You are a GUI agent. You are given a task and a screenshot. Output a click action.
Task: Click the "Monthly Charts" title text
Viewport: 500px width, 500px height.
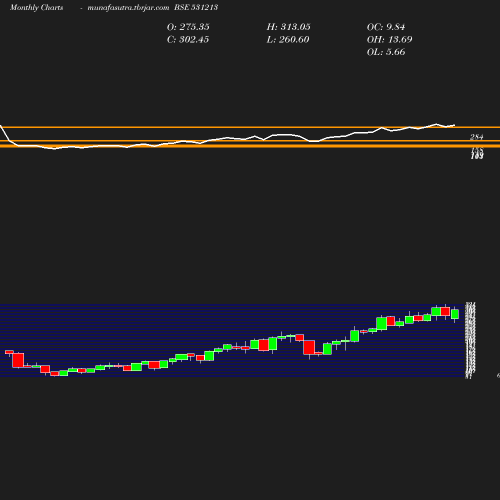coord(36,8)
